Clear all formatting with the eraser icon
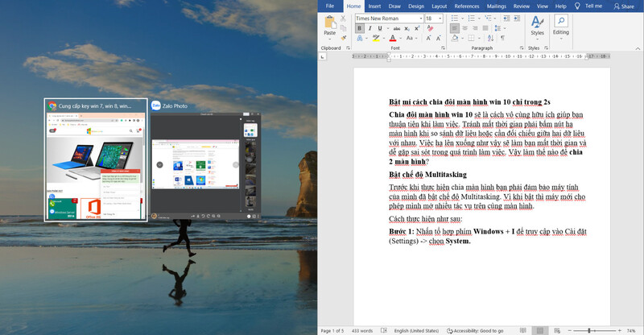 click(430, 28)
